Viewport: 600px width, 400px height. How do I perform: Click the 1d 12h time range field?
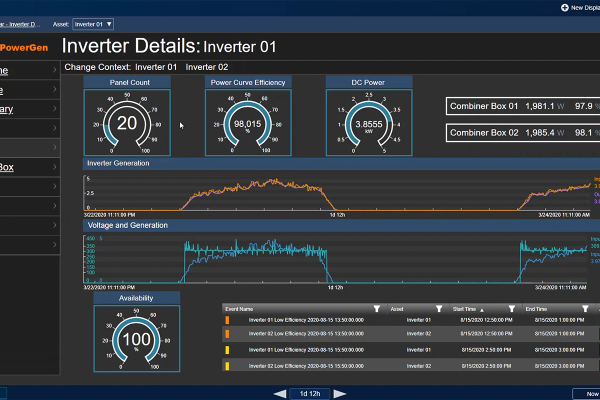(x=310, y=393)
